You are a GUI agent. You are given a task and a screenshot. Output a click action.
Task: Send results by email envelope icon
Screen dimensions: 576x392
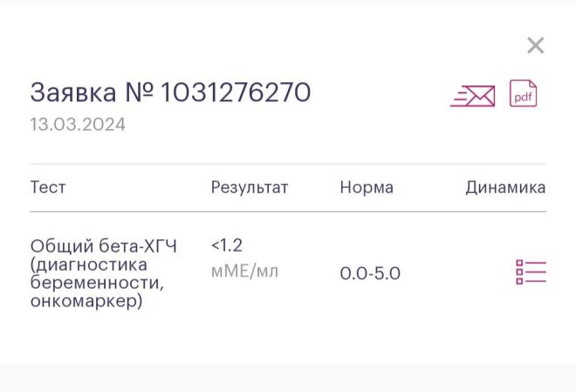(473, 96)
